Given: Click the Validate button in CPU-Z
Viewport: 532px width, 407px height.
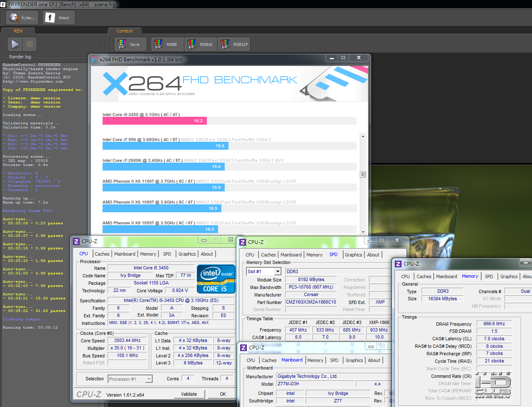Looking at the screenshot, I should (189, 394).
